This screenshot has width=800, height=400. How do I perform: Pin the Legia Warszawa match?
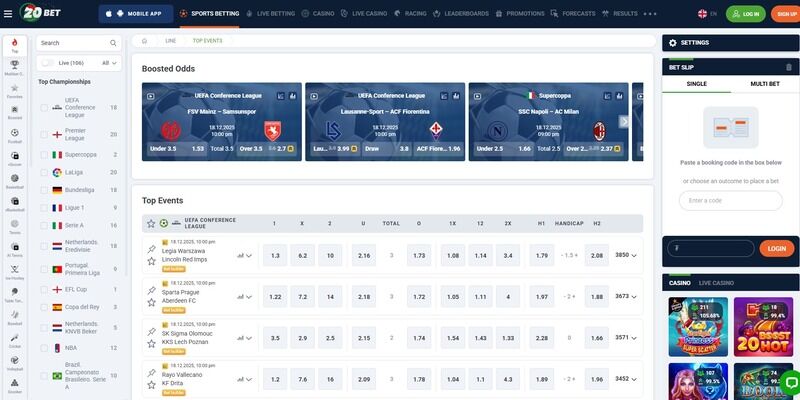152,249
